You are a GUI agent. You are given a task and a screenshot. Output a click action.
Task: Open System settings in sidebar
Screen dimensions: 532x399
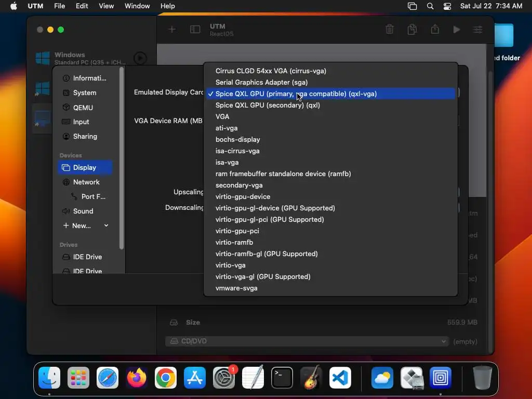point(85,93)
